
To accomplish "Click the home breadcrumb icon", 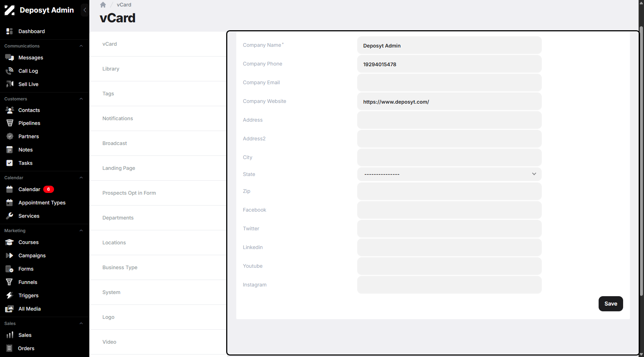I will pos(103,5).
